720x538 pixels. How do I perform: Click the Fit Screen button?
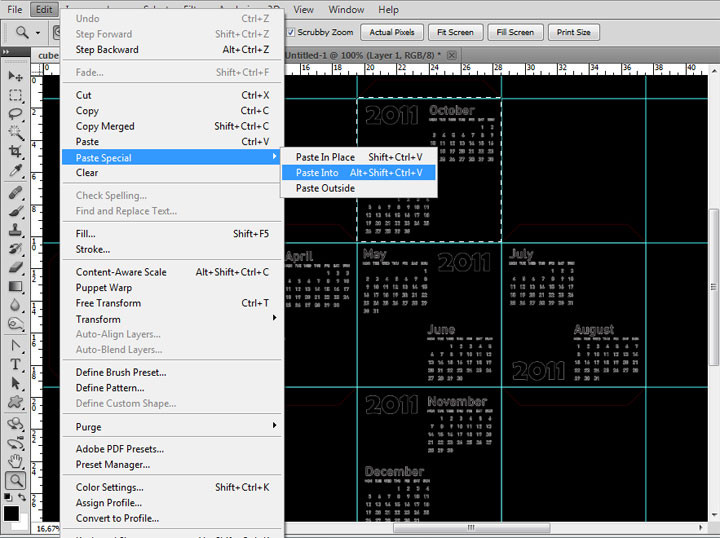455,32
